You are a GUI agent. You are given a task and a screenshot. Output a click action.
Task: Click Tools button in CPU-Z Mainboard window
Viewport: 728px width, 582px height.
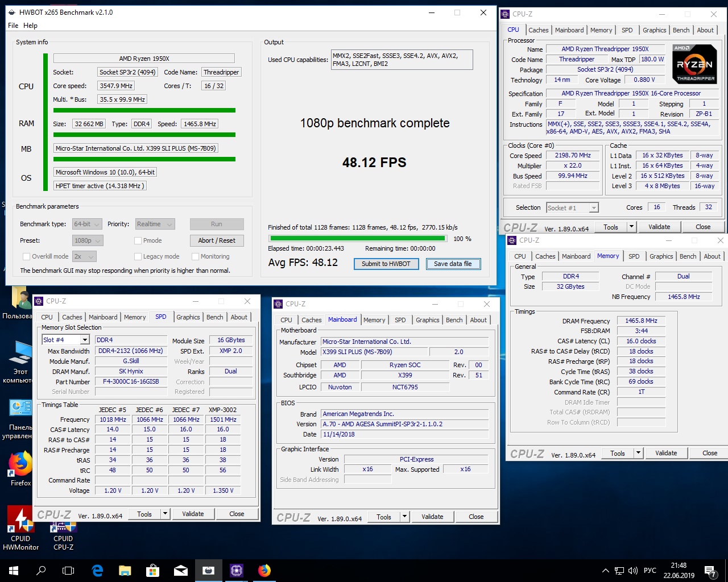(x=384, y=517)
